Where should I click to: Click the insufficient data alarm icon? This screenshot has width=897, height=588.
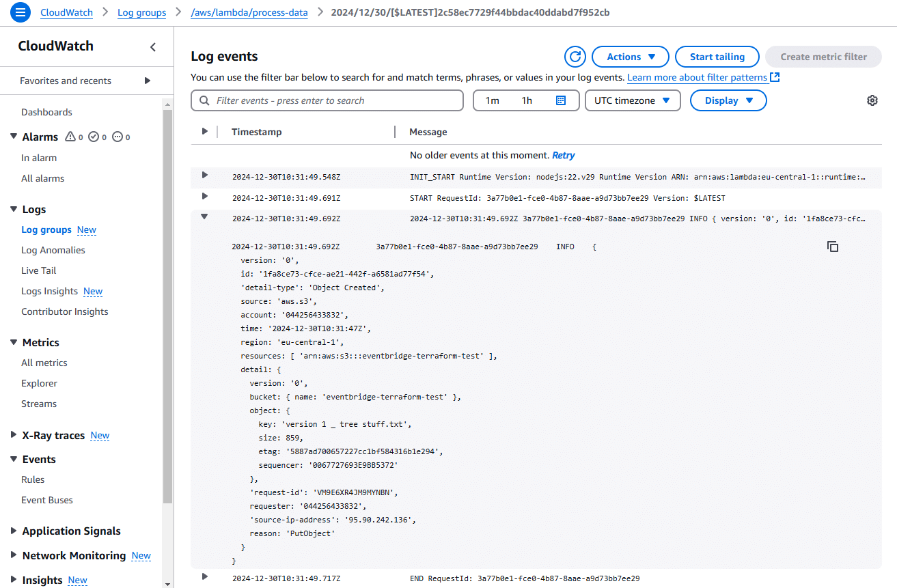tap(117, 137)
